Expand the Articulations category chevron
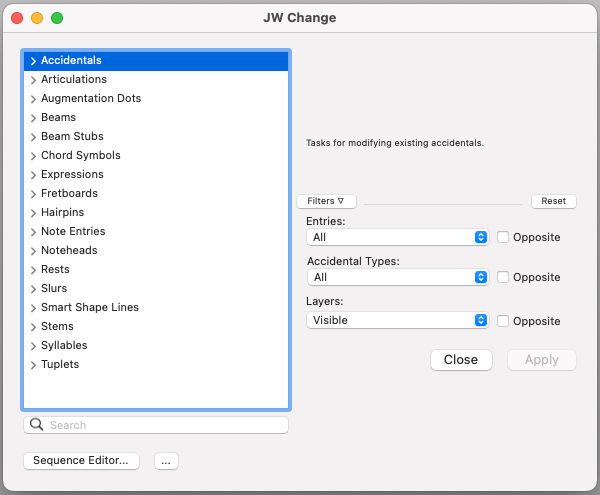 pos(33,80)
